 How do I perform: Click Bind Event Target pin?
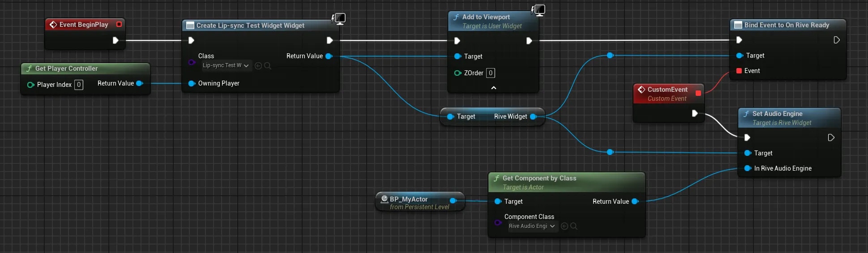(x=740, y=56)
